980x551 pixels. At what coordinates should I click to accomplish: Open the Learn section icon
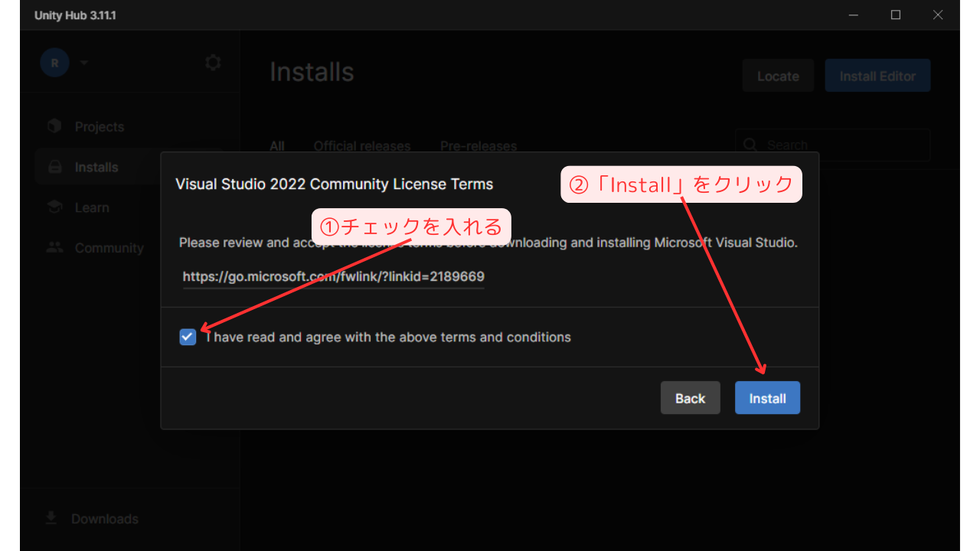(54, 207)
